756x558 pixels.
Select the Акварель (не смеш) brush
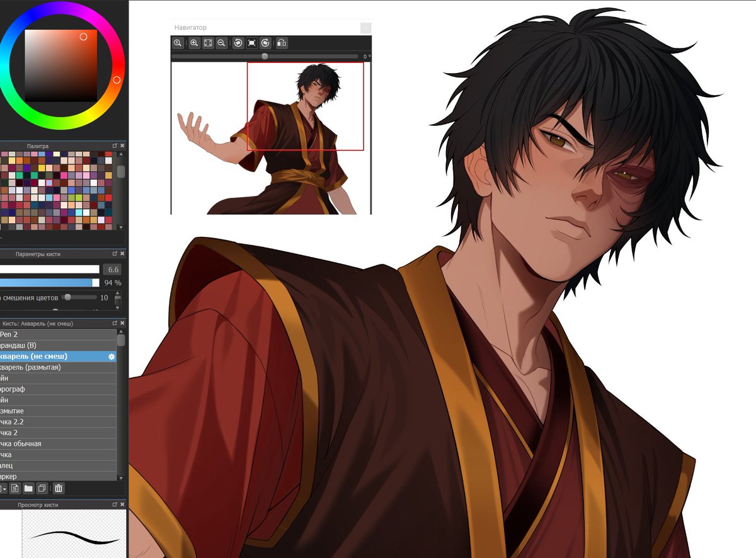(x=58, y=356)
